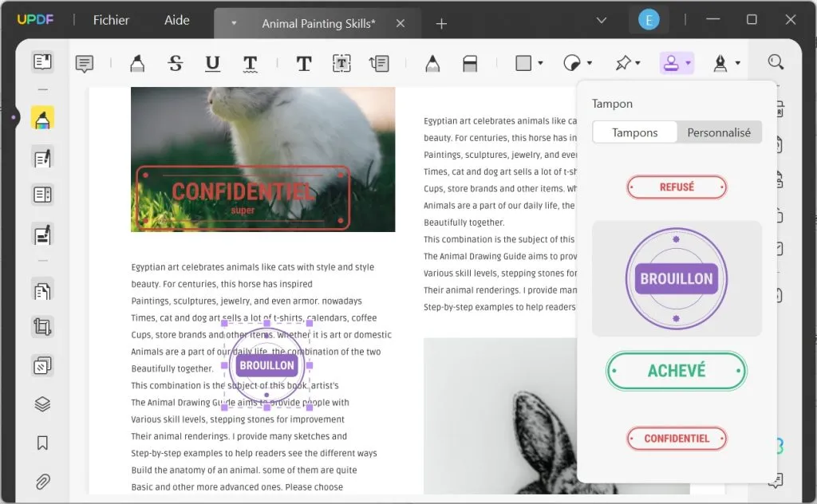Screen dimensions: 817x504
Task: Select the Comment highlighter mode in sidebar
Action: tap(42, 118)
